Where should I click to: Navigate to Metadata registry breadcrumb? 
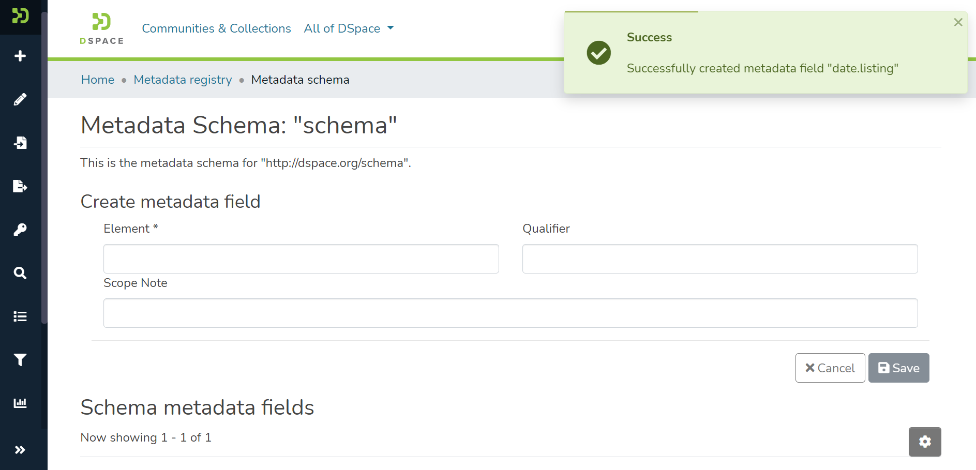coord(182,80)
